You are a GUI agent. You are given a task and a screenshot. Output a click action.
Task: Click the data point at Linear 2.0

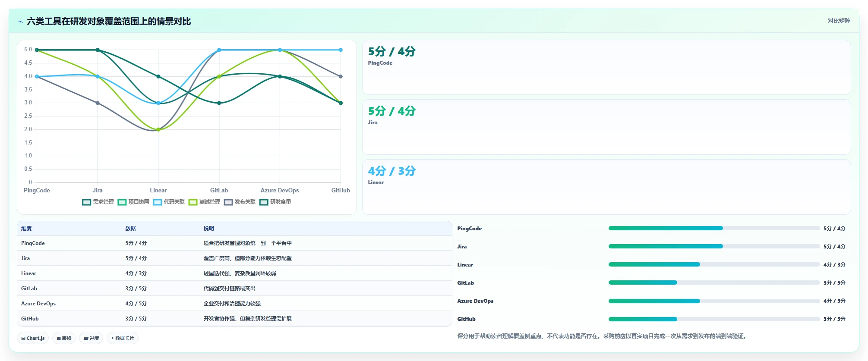158,129
